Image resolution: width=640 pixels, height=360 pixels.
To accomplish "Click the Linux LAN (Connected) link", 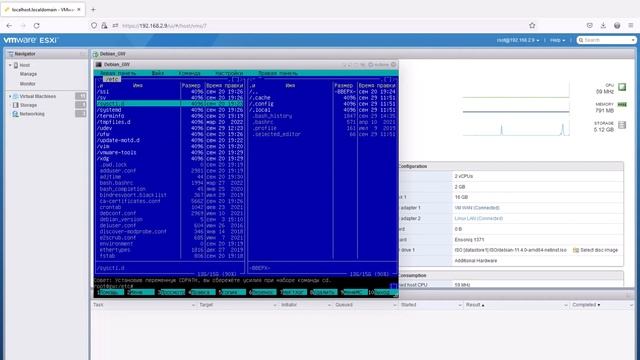I will pos(478,218).
